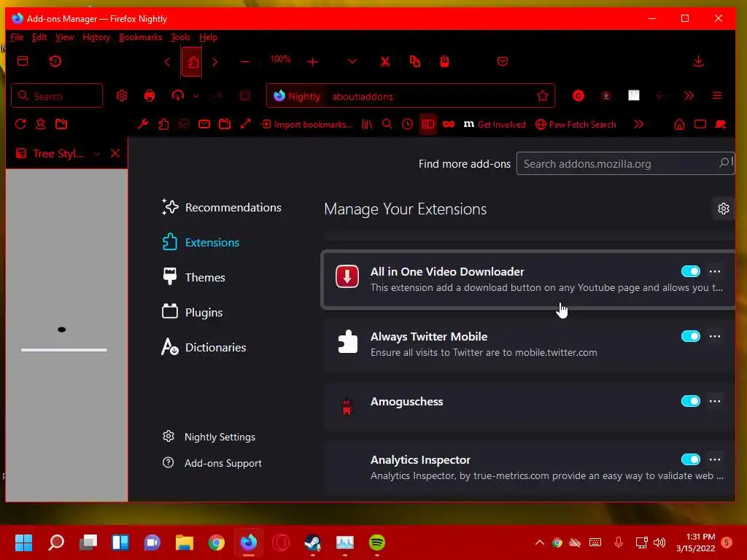Open the Bookmarks menu

pyautogui.click(x=140, y=37)
